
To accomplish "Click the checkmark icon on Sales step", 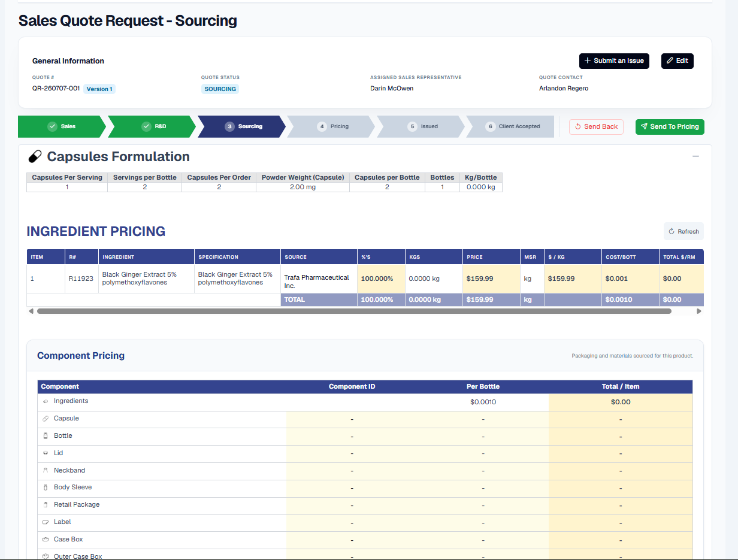I will 52,126.
